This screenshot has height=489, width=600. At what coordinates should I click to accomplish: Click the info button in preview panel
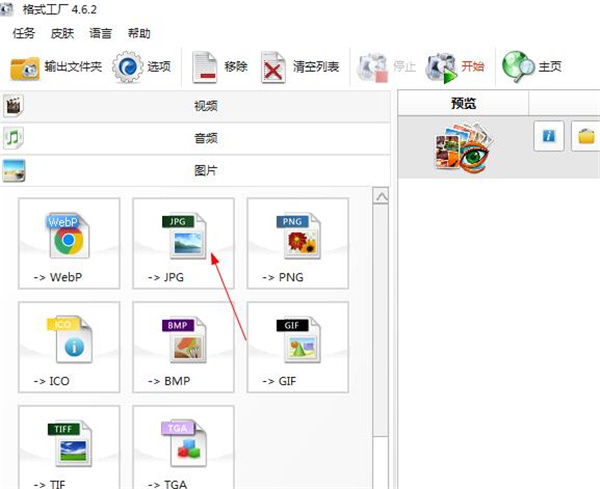[549, 137]
